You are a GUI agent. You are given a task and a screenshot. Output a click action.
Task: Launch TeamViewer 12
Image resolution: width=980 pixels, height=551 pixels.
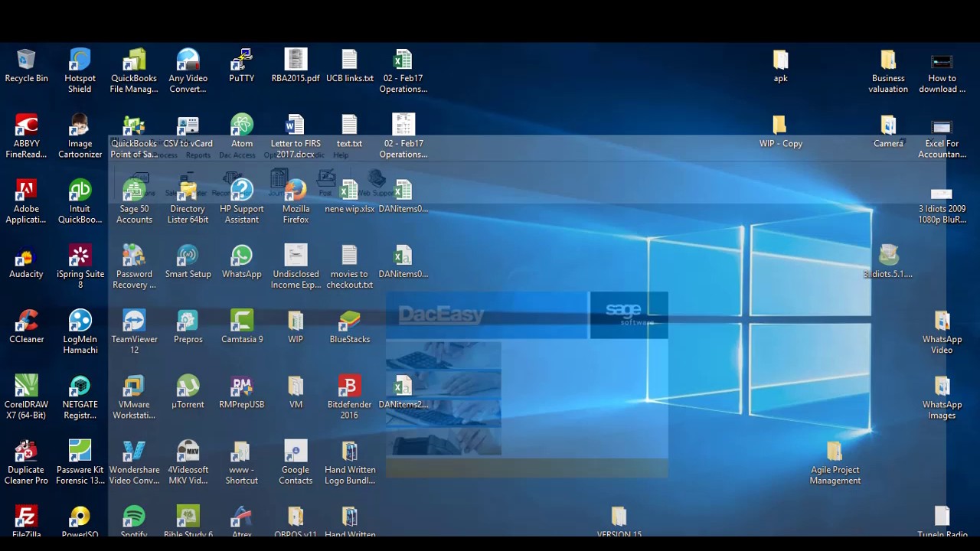[134, 331]
